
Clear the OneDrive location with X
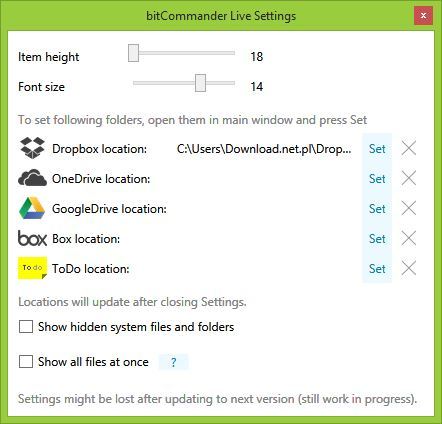[409, 178]
